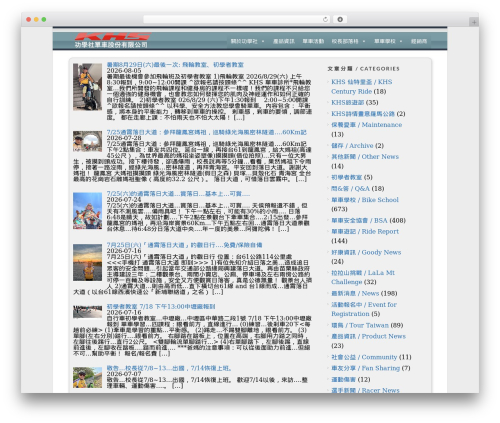
Task: Open the Maintenance category
Action: coord(366,125)
